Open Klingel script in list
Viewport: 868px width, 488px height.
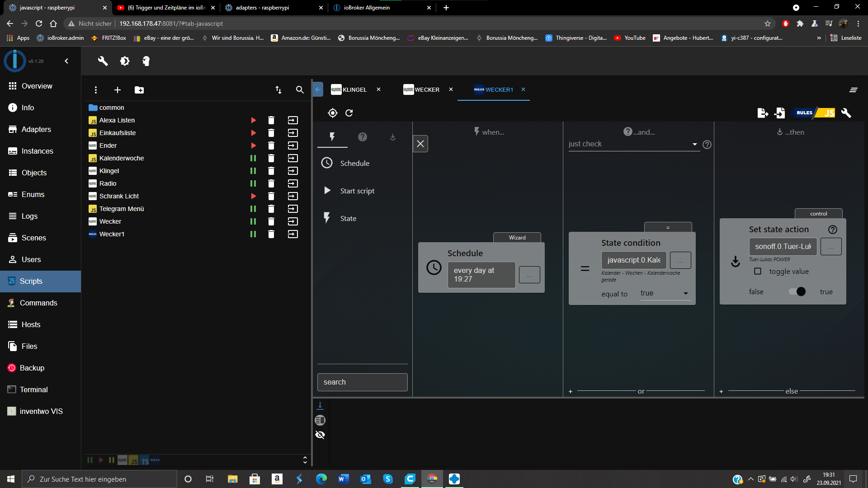(x=109, y=171)
